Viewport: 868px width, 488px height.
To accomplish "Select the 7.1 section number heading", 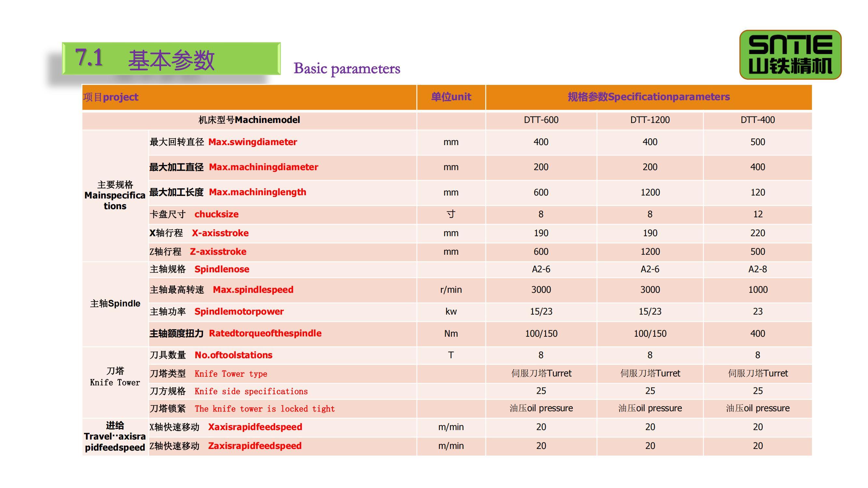I will [x=89, y=57].
